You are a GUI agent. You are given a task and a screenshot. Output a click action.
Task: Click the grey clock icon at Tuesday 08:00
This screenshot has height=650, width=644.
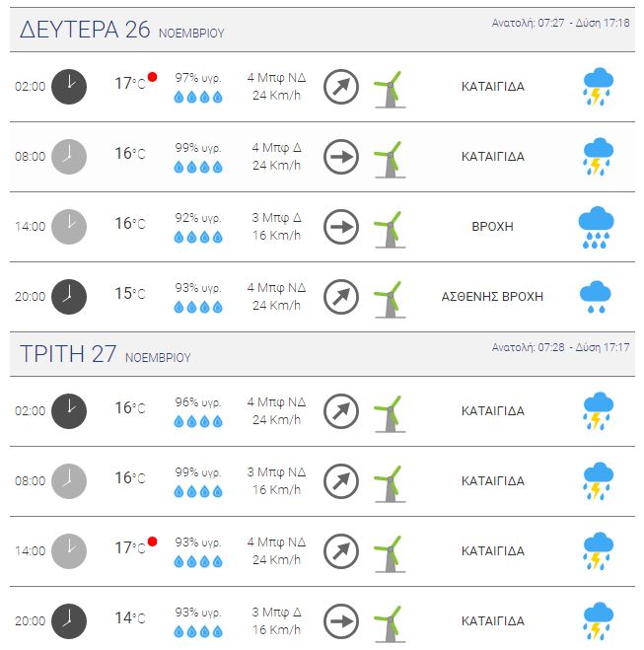coord(69,481)
